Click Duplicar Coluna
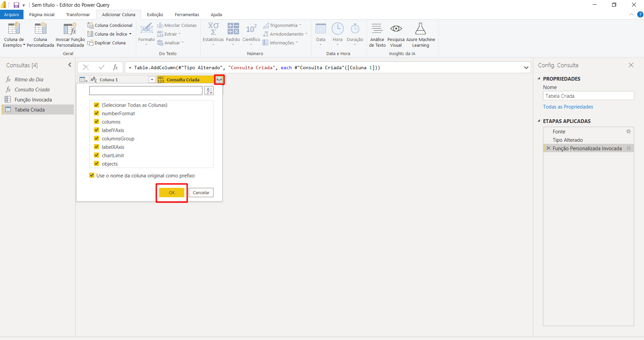 107,43
